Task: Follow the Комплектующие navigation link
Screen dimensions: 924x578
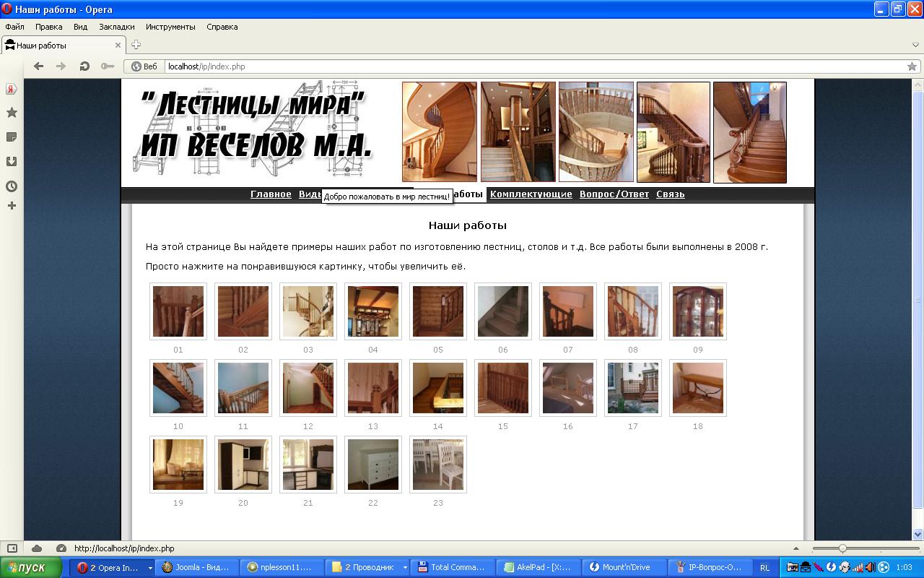Action: click(x=531, y=194)
